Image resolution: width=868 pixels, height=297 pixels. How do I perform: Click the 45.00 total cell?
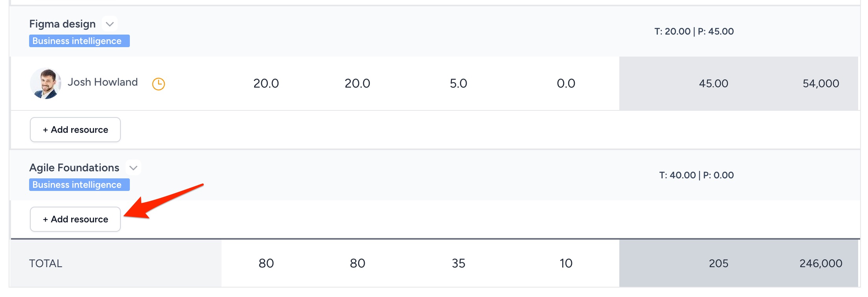713,83
